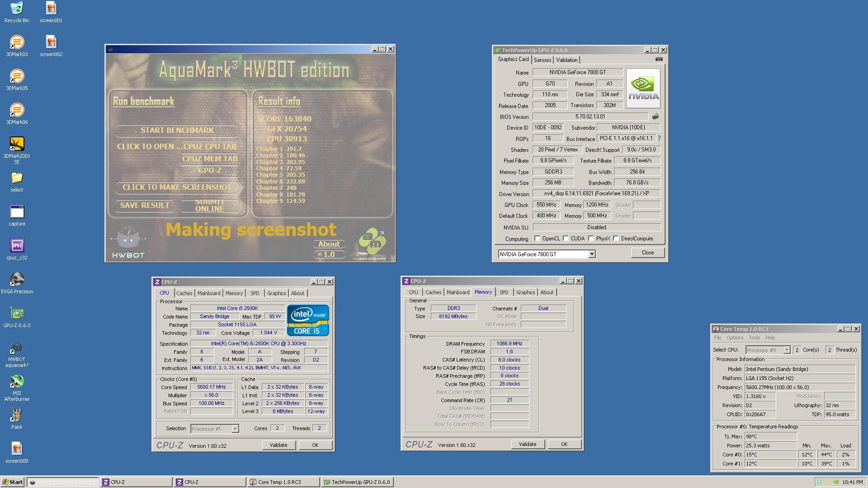Open the screen001 file icon

[x=51, y=12]
